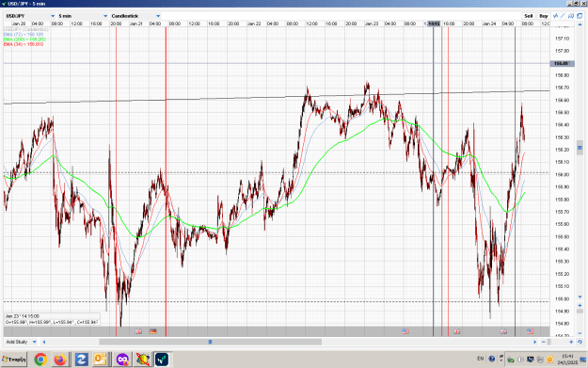Click the blue help icon in taskbar

click(x=492, y=359)
